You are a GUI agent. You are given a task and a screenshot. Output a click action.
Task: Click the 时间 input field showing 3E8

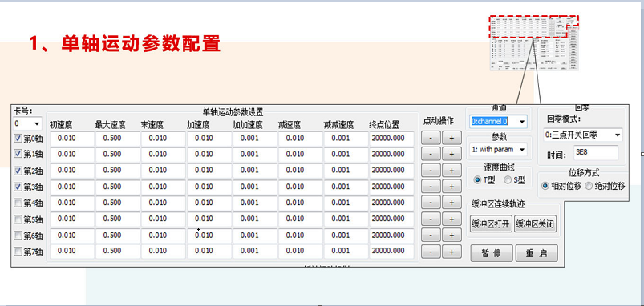596,152
